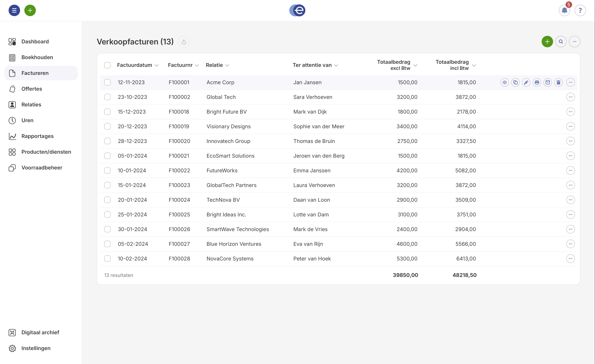595x364 pixels.
Task: Select the checkbox for invoice F100019
Action: [107, 126]
